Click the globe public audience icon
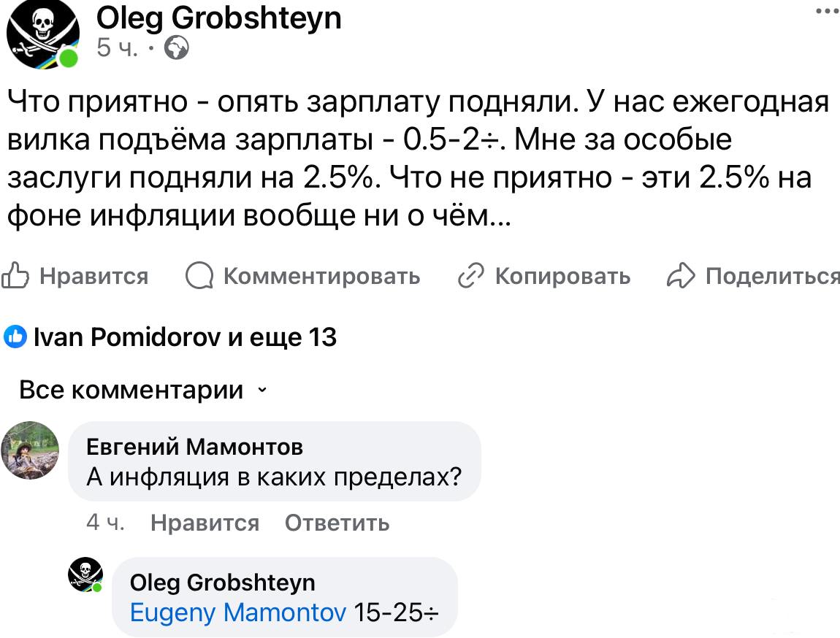The height and width of the screenshot is (638, 840). (176, 48)
